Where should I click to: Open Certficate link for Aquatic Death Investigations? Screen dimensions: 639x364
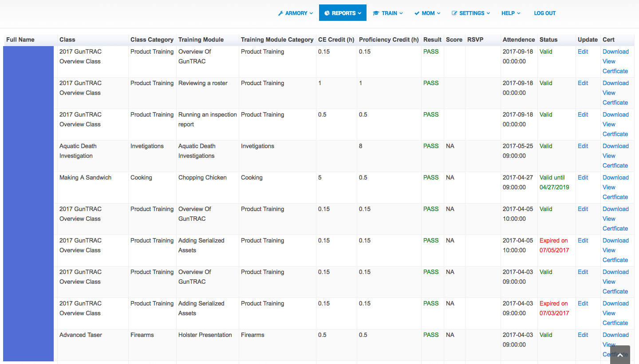click(615, 165)
